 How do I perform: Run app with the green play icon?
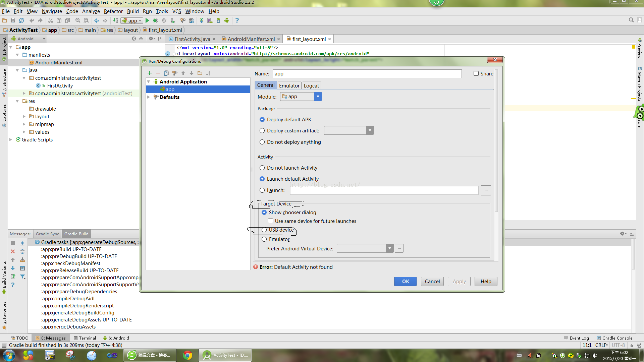coord(147,20)
